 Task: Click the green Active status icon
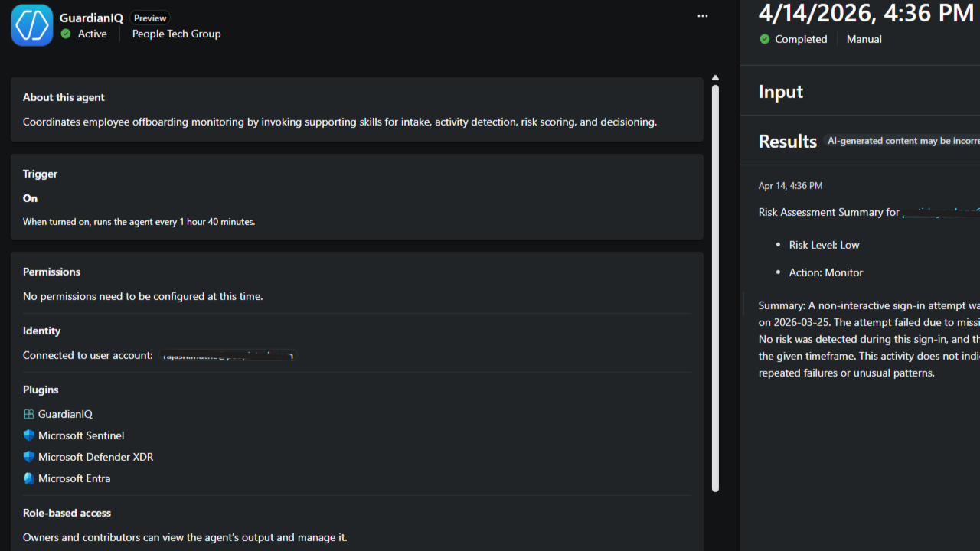point(66,34)
